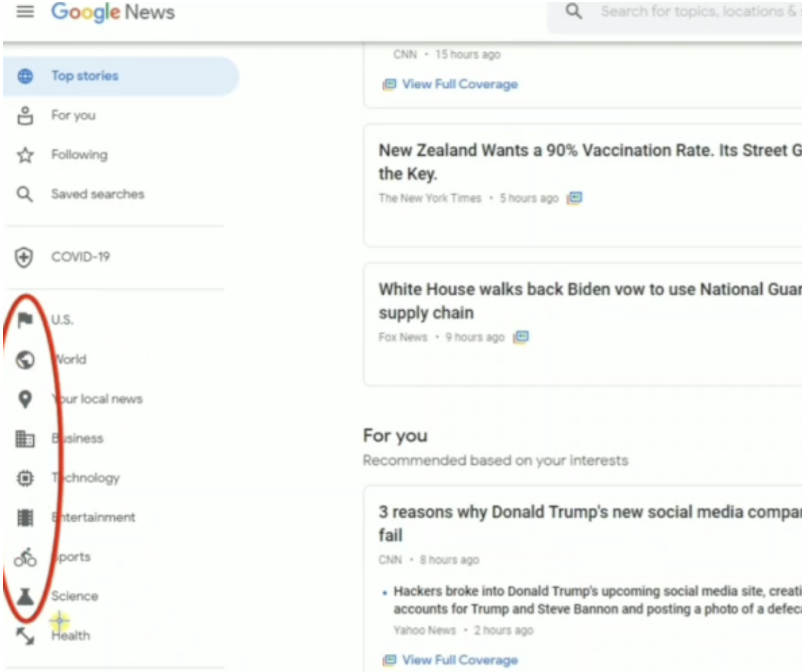Open full coverage icon beside Fox News
Screen dimensions: 802x672
pos(521,337)
